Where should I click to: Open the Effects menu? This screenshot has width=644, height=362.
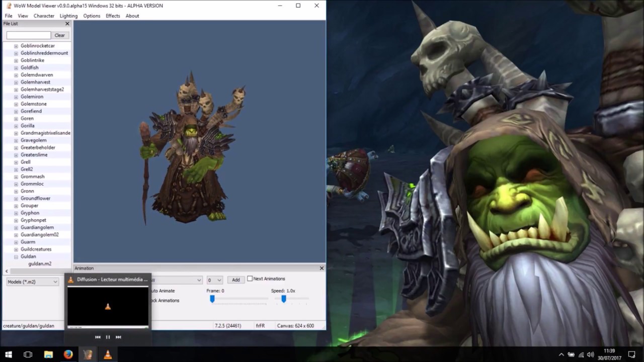[x=113, y=16]
